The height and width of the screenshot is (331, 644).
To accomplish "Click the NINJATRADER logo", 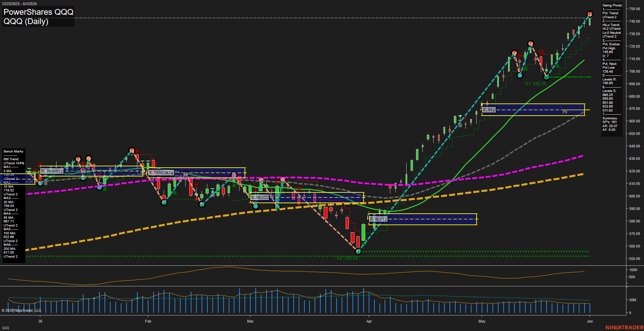I will click(624, 328).
